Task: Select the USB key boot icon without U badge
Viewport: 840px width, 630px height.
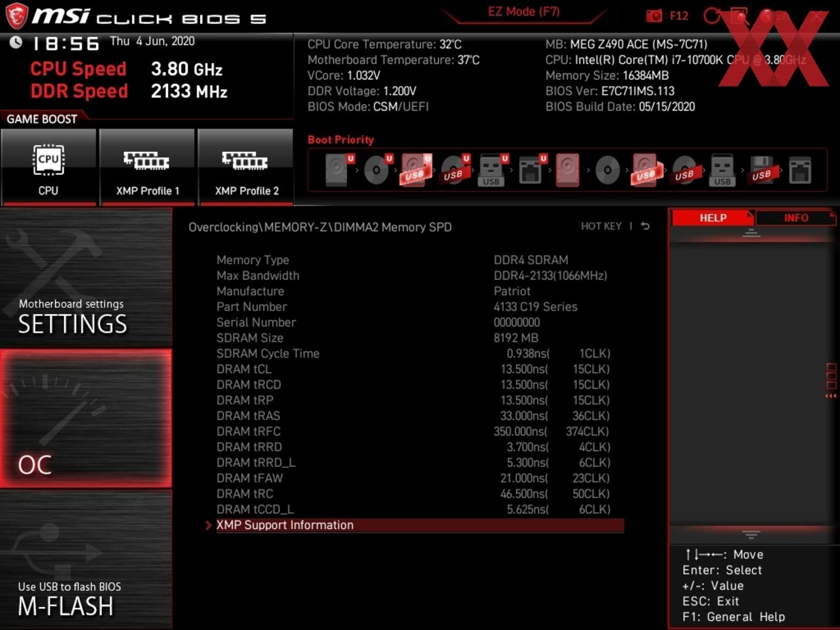Action: [723, 170]
